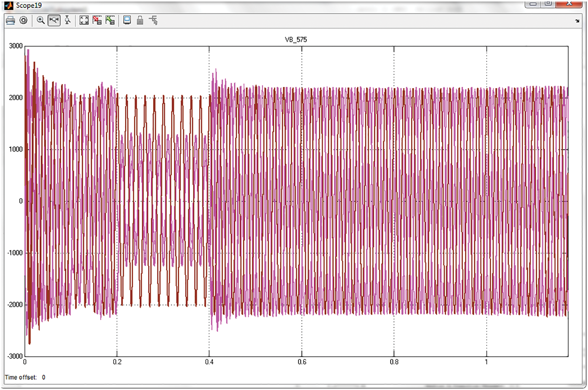Select the Zoom in magnifier tool
This screenshot has width=588, height=390.
click(40, 20)
